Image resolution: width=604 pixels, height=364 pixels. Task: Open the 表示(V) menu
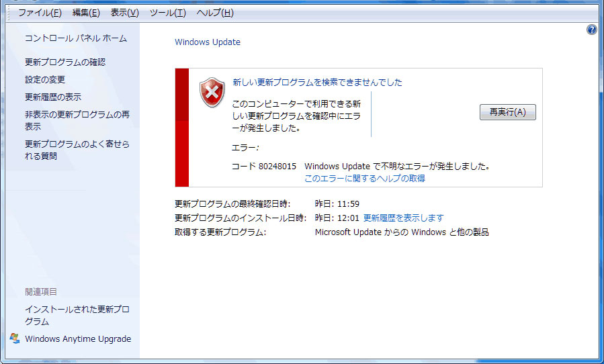(124, 13)
